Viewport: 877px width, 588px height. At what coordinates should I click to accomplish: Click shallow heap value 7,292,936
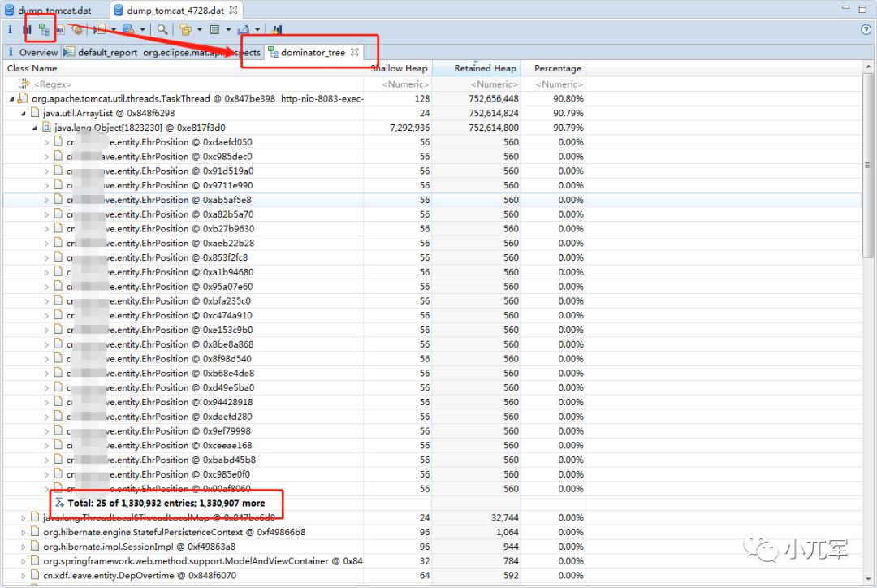tap(410, 128)
